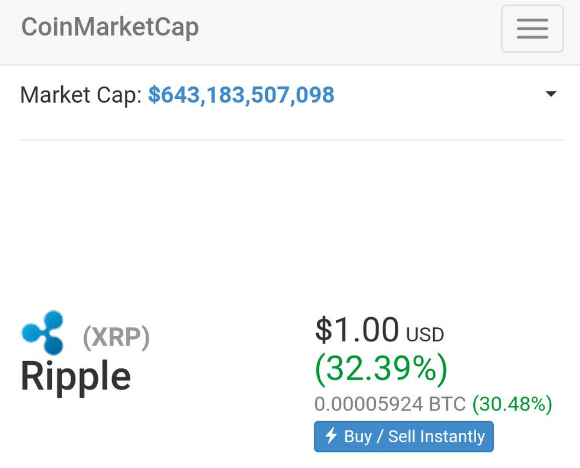Click the (XRP) ticker symbol text
The height and width of the screenshot is (468, 580).
[116, 337]
